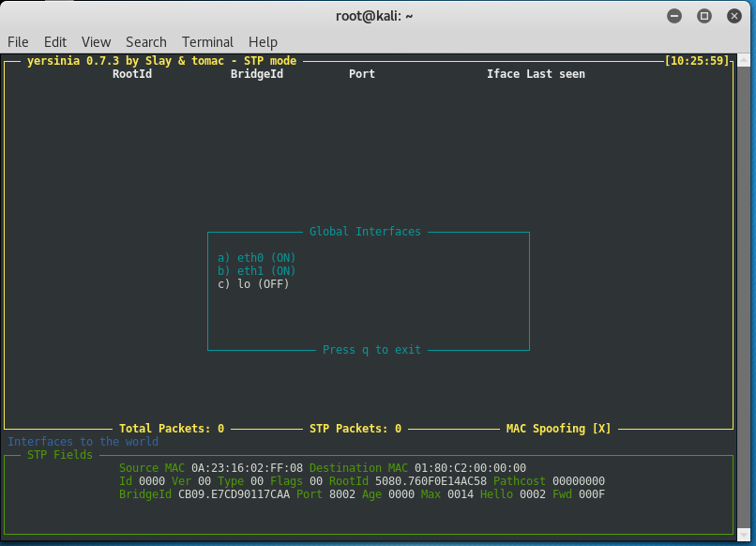
Task: Click the 'Press q to exit' text
Action: (371, 350)
